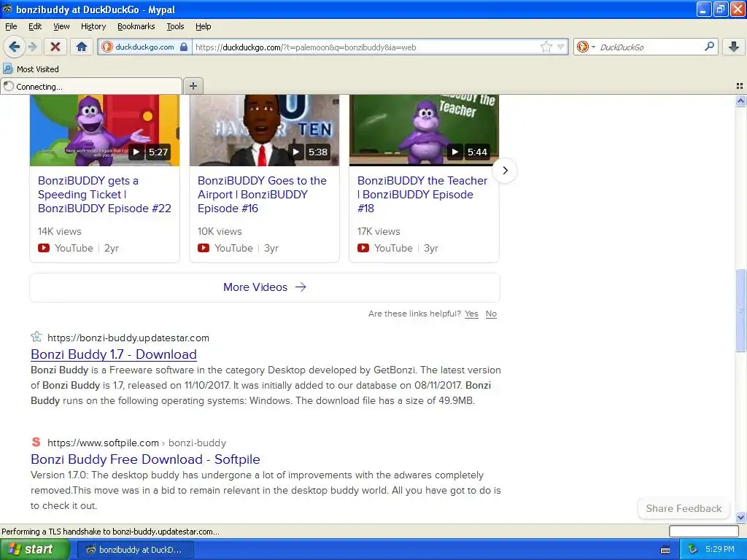Open the home page with house icon
747x560 pixels.
82,47
